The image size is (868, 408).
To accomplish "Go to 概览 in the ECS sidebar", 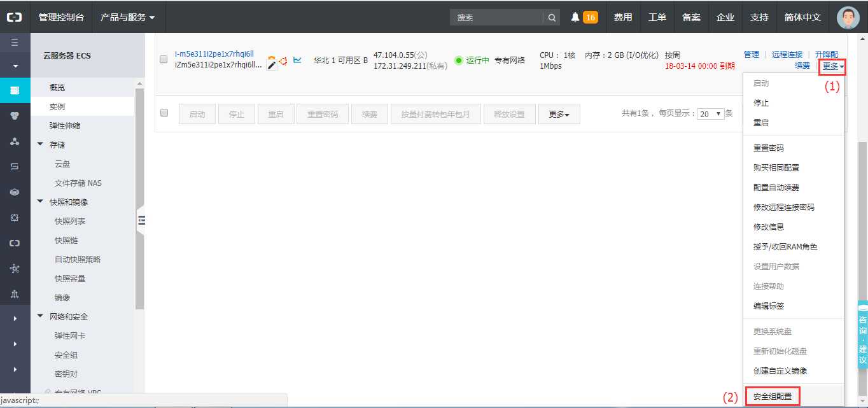I will coord(57,87).
